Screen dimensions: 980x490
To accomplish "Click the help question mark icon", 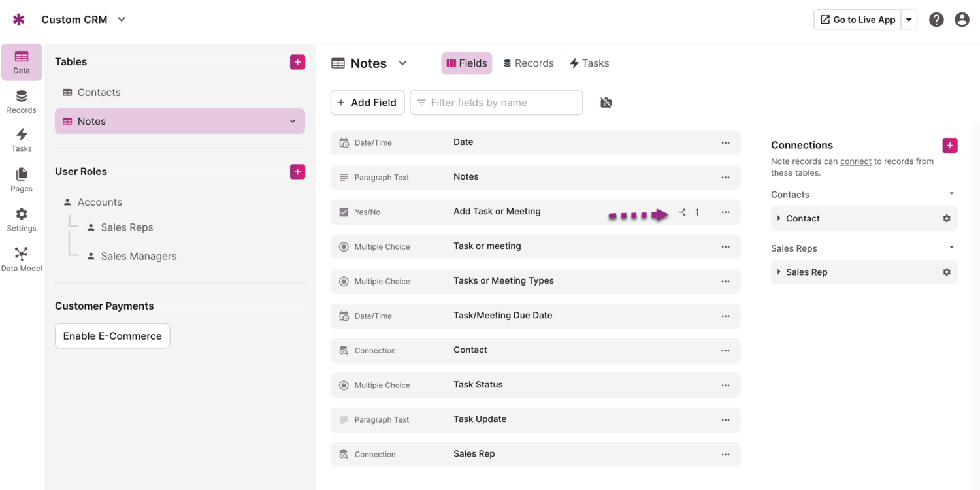I will [x=936, y=20].
